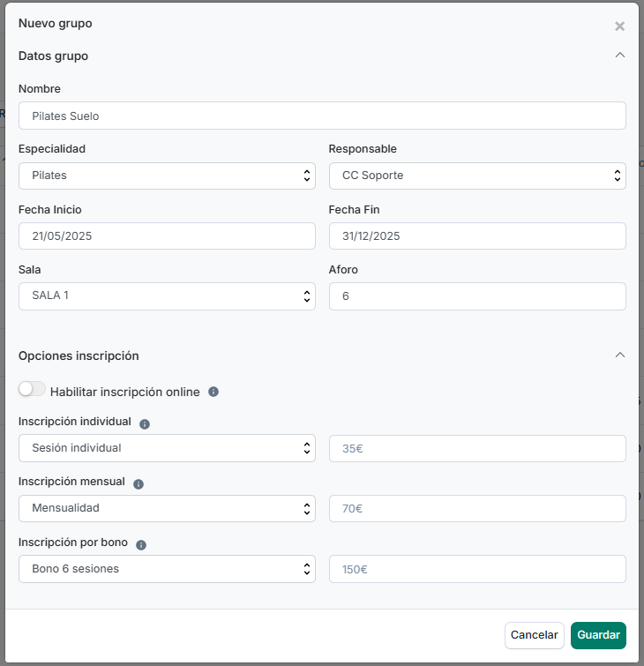Image resolution: width=644 pixels, height=666 pixels.
Task: Collapse the Opciones inscripción section
Action: pos(620,355)
